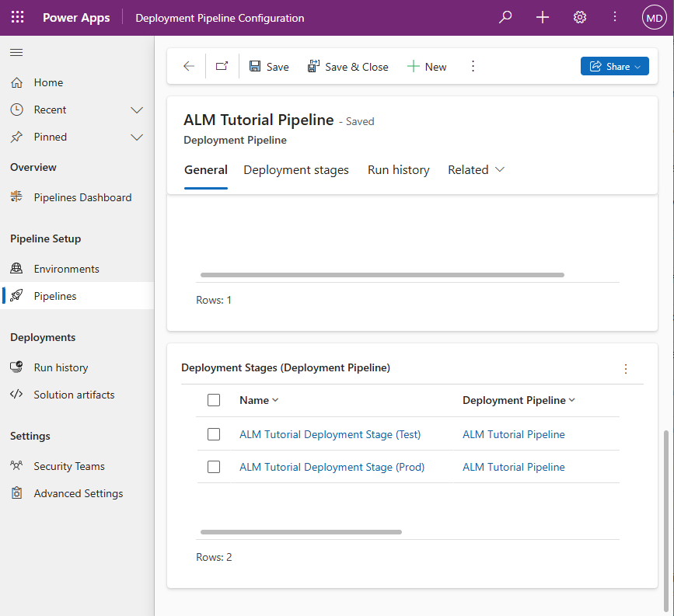The image size is (674, 616).
Task: Click the ALM Tutorial Pipeline record title
Action: tap(259, 120)
